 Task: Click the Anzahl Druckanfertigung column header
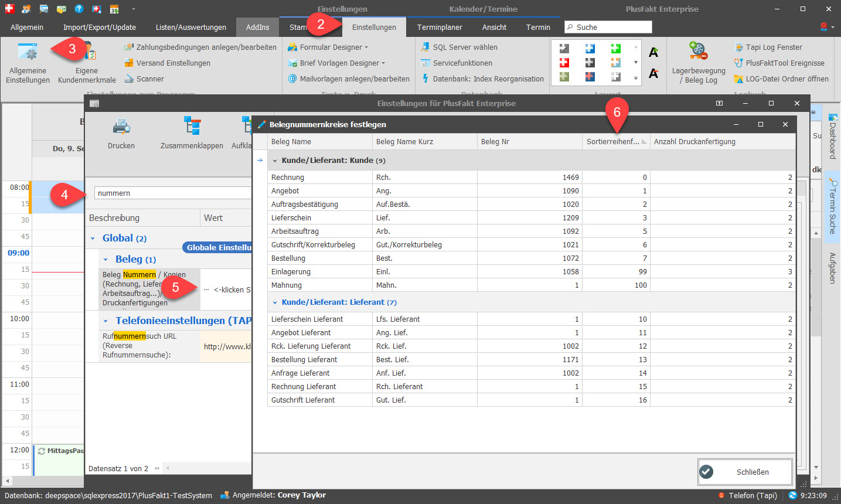coord(723,142)
